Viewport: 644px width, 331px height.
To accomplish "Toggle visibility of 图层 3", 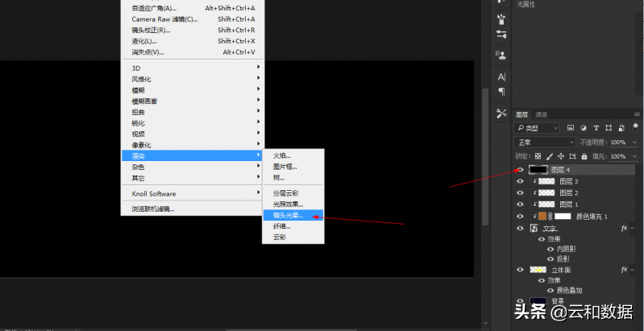I will [520, 182].
